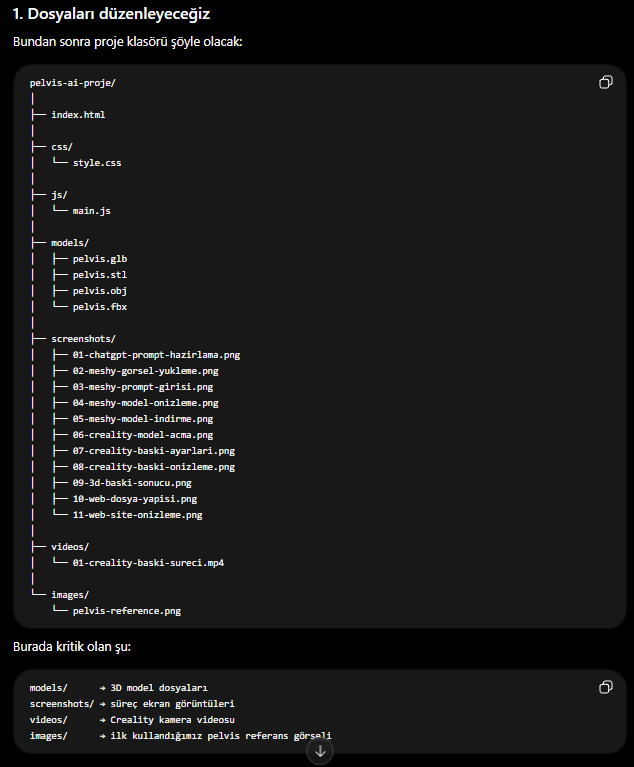The width and height of the screenshot is (634, 767).
Task: Copy the project folder tree code block
Action: point(606,82)
